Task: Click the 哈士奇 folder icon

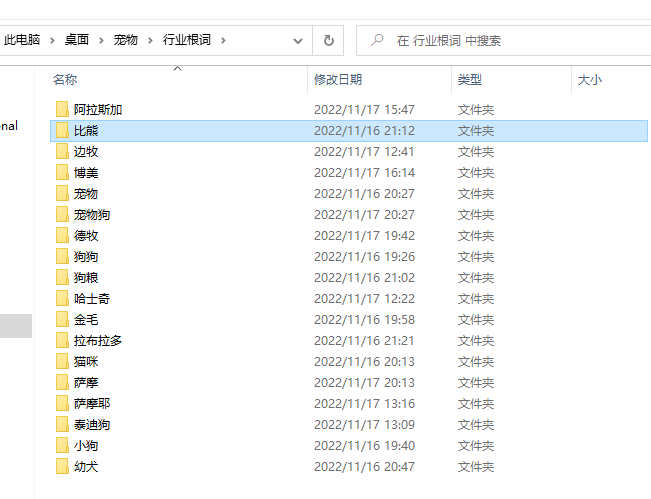Action: pos(62,298)
